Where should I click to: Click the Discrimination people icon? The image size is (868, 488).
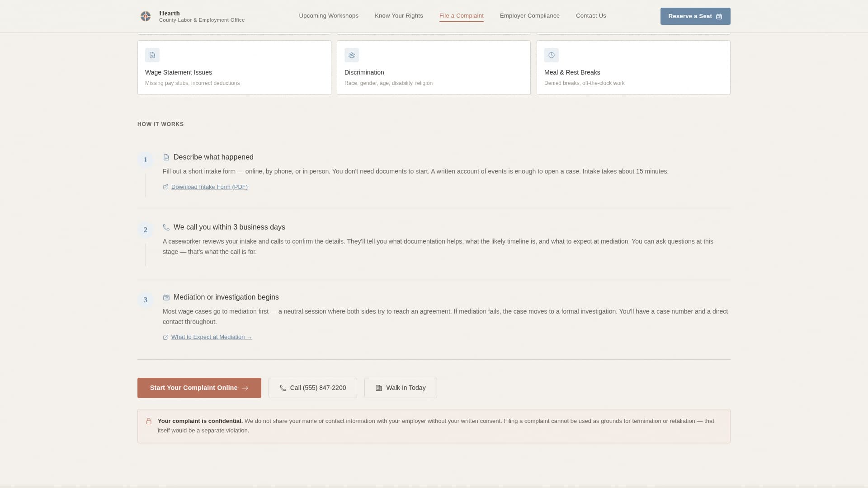coord(352,55)
